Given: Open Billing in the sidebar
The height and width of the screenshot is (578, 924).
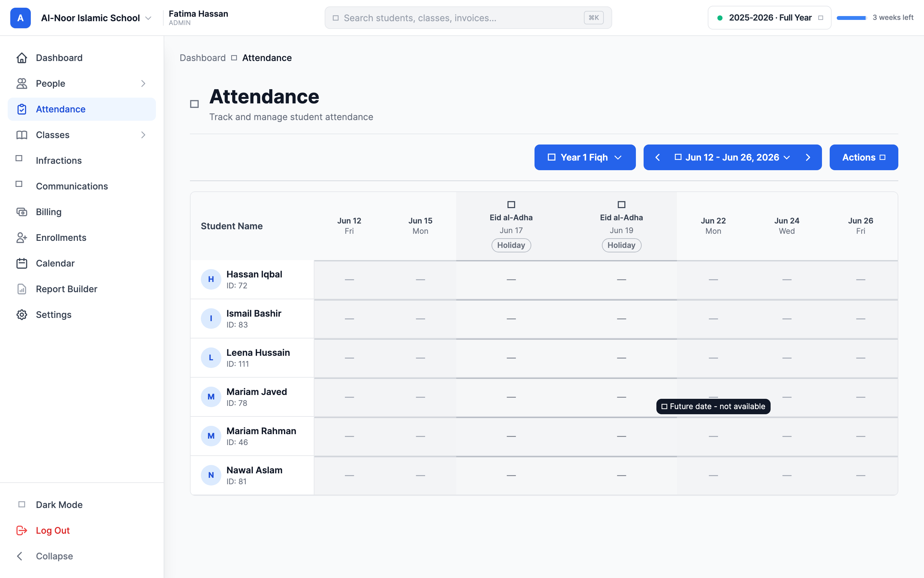Looking at the screenshot, I should [x=82, y=212].
